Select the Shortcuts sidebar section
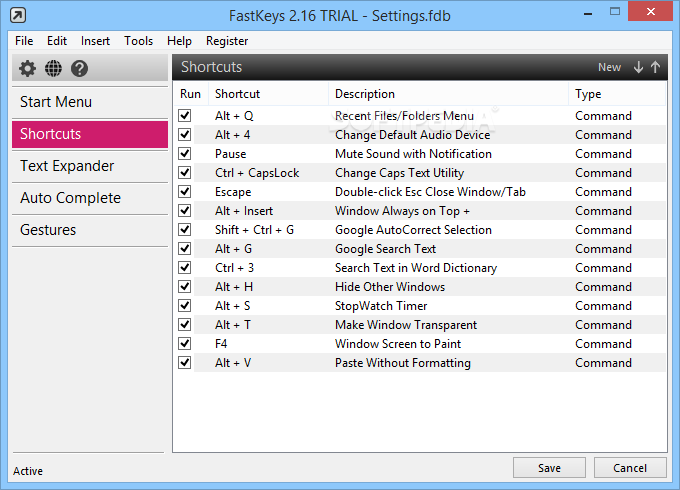680x490 pixels. [90, 134]
